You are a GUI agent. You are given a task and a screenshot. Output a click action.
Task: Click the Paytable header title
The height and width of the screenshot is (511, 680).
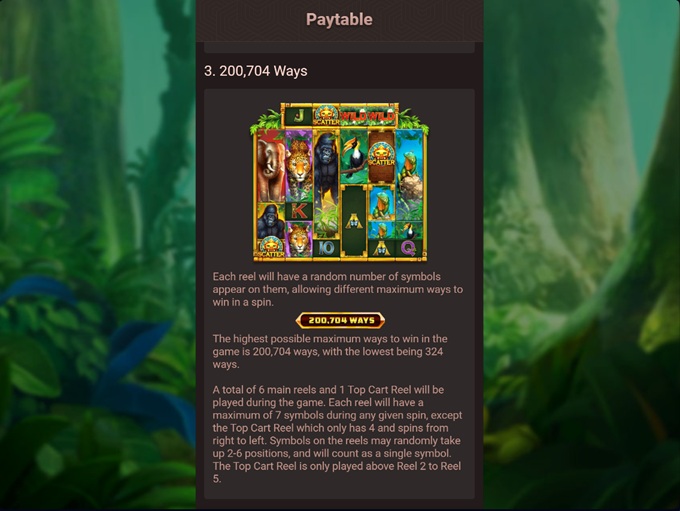pyautogui.click(x=339, y=20)
